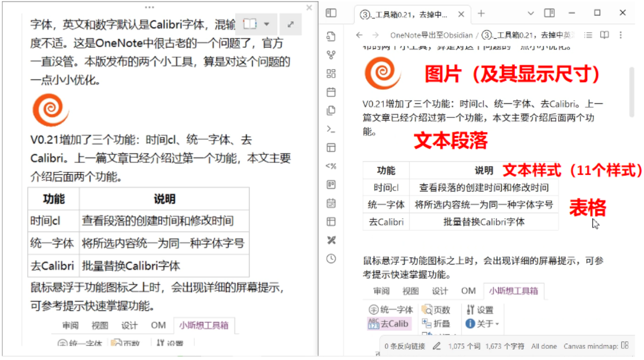644x360 pixels.
Task: Click the insert template icon with two overlapping pages
Action: point(331,111)
